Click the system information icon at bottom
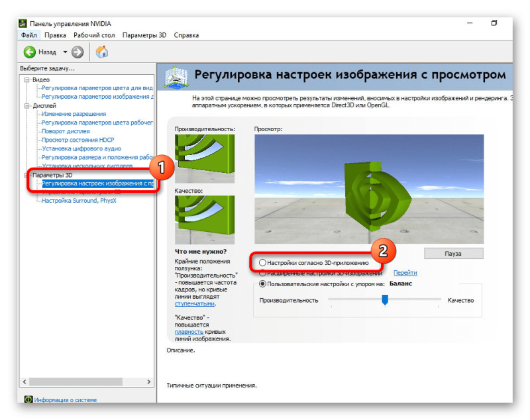The height and width of the screenshot is (420, 530). 28,399
